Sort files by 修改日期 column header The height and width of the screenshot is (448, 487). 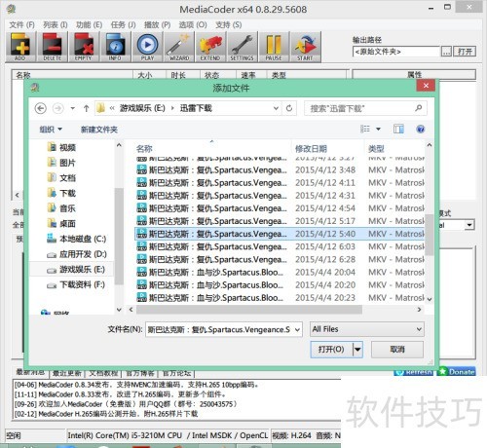coord(311,149)
